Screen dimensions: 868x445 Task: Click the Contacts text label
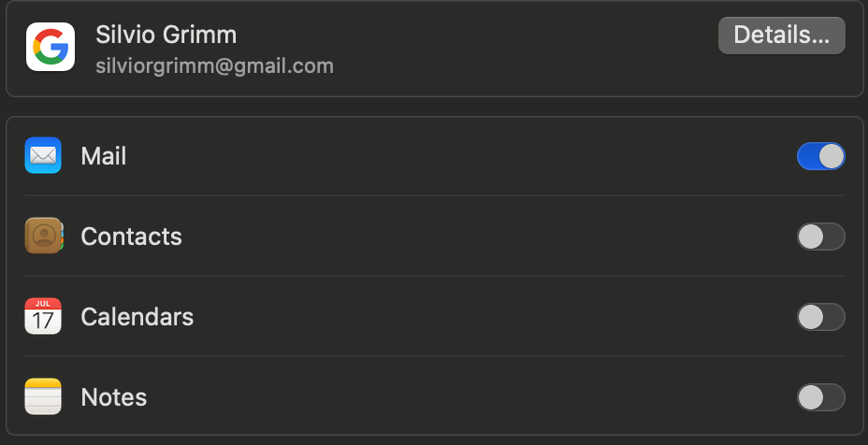point(131,237)
